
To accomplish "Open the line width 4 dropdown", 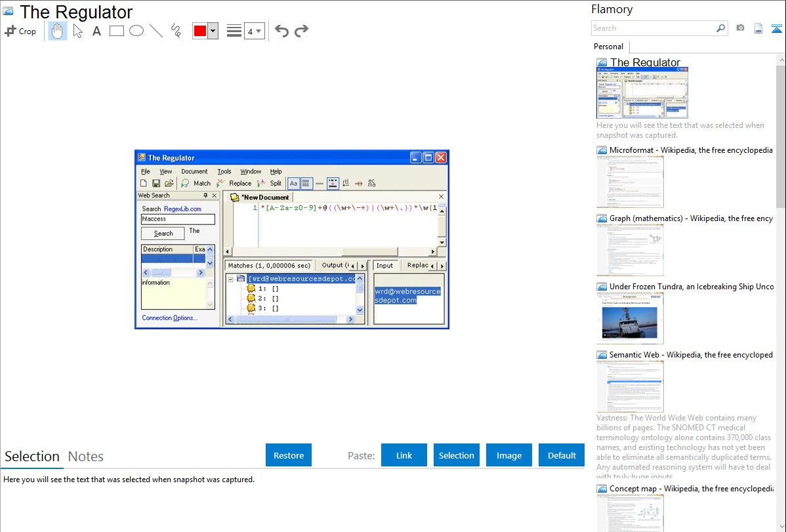I will click(x=254, y=31).
